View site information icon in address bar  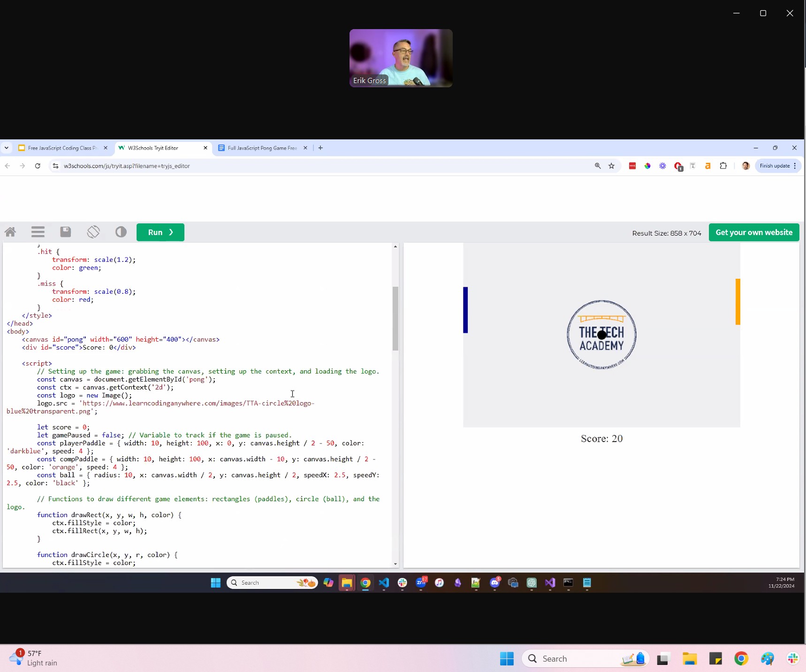[55, 166]
